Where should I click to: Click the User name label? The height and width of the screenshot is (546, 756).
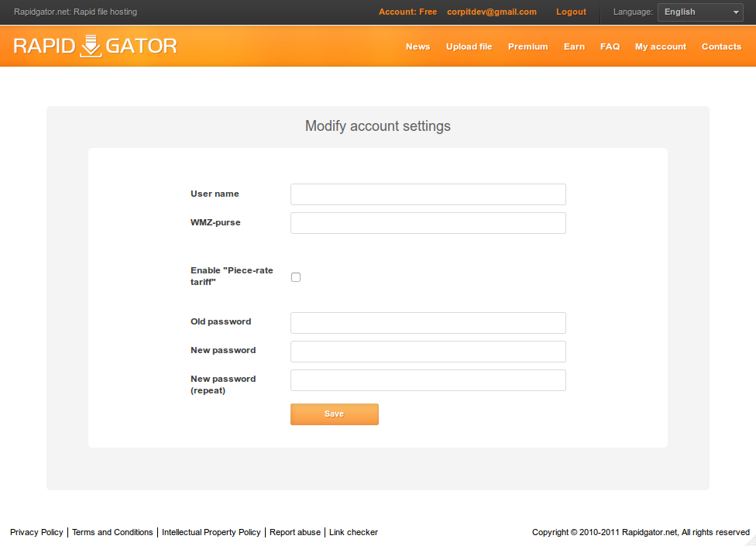tap(215, 194)
